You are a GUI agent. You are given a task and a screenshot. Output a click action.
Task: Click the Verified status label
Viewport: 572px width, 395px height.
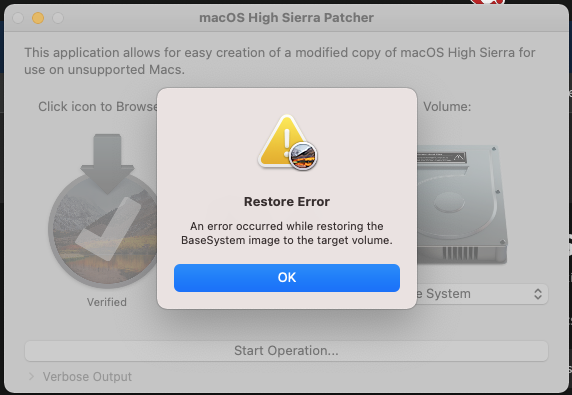point(107,302)
